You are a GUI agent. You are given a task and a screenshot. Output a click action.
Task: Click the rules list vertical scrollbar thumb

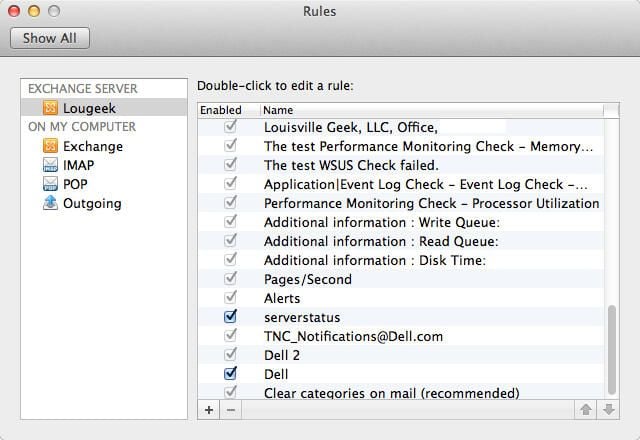[x=611, y=350]
